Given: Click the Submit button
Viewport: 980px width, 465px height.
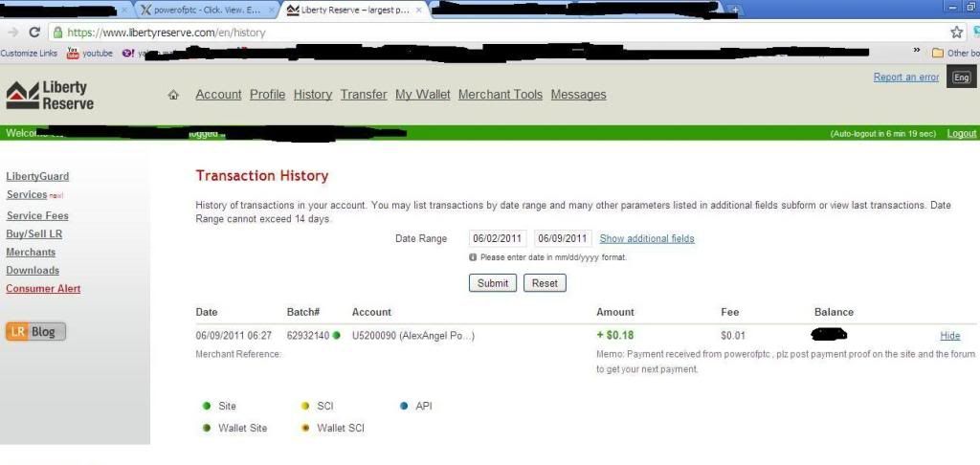Looking at the screenshot, I should [x=493, y=283].
